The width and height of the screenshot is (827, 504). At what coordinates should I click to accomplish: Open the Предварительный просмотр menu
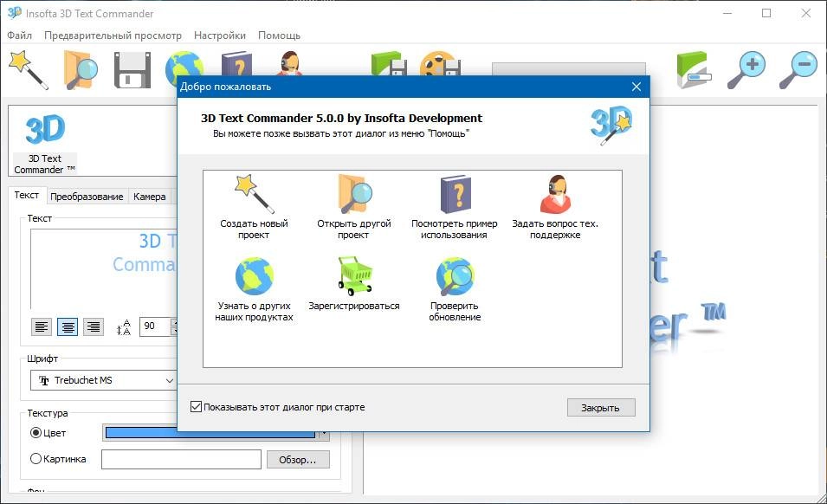click(x=113, y=36)
